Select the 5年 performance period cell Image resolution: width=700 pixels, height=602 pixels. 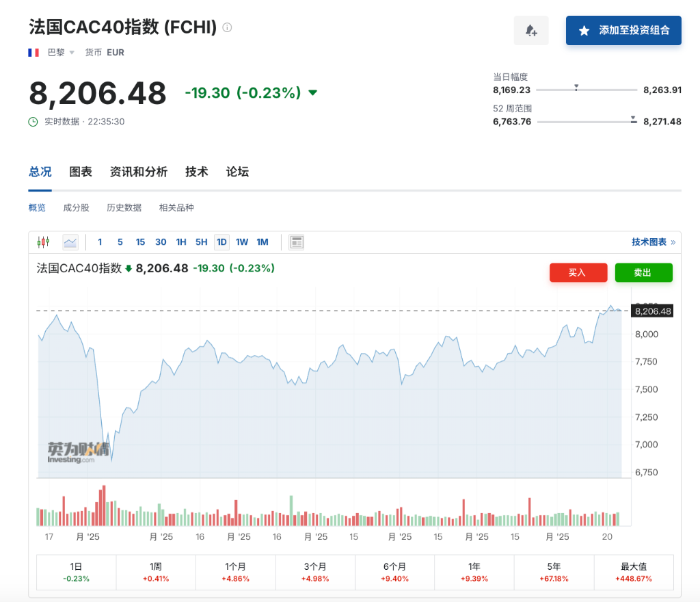coord(554,572)
